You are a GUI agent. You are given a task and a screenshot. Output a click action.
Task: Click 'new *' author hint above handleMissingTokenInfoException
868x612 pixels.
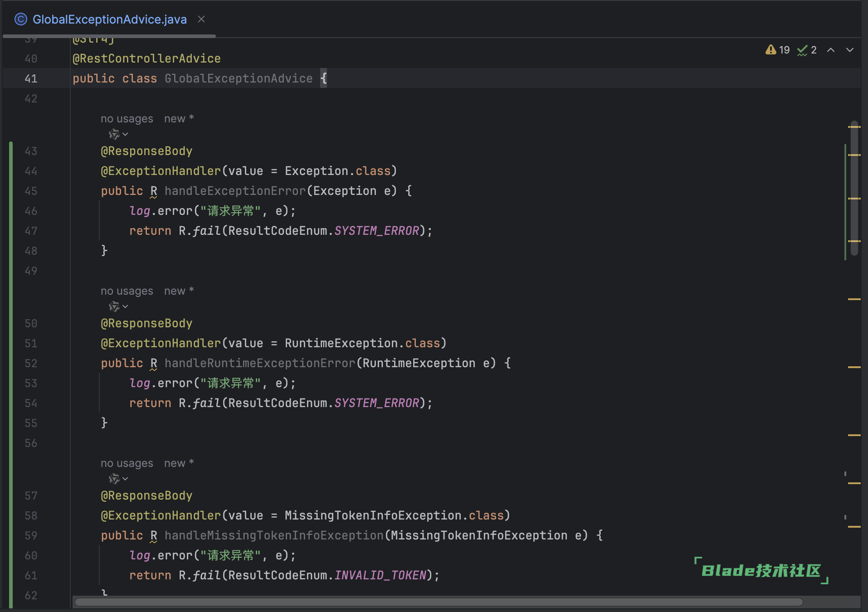[179, 463]
